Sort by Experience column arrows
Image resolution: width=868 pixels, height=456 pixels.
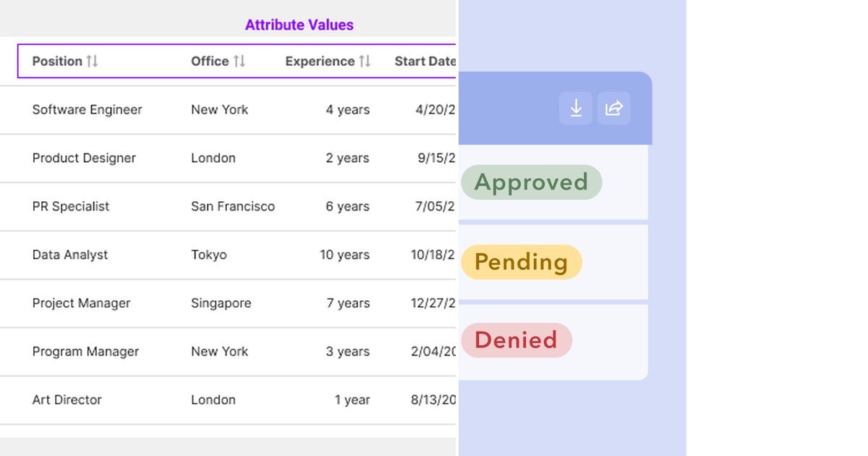(365, 62)
